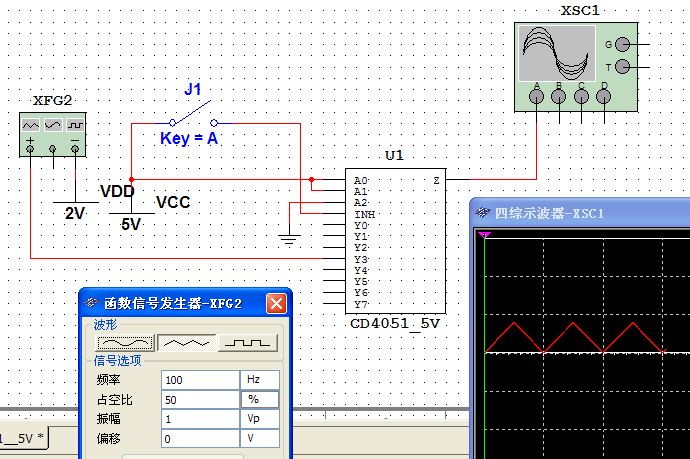The width and height of the screenshot is (690, 459).
Task: Click the red triangle waveform in oscilloscope
Action: [x=574, y=338]
